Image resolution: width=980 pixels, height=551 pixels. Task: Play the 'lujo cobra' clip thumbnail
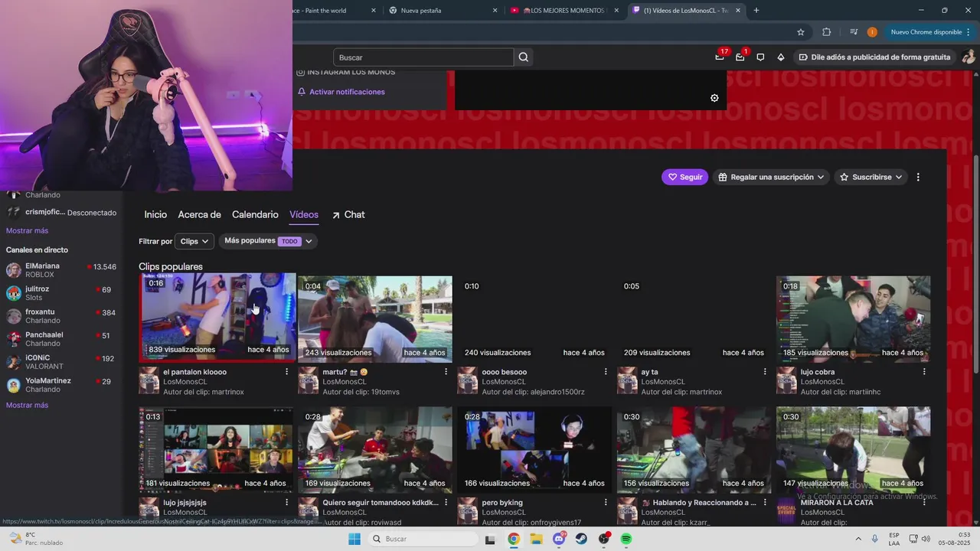pyautogui.click(x=854, y=318)
